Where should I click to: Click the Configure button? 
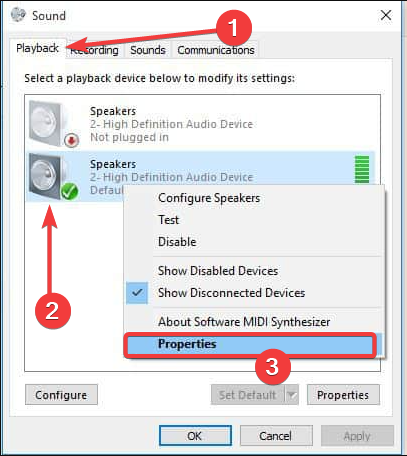coord(61,395)
